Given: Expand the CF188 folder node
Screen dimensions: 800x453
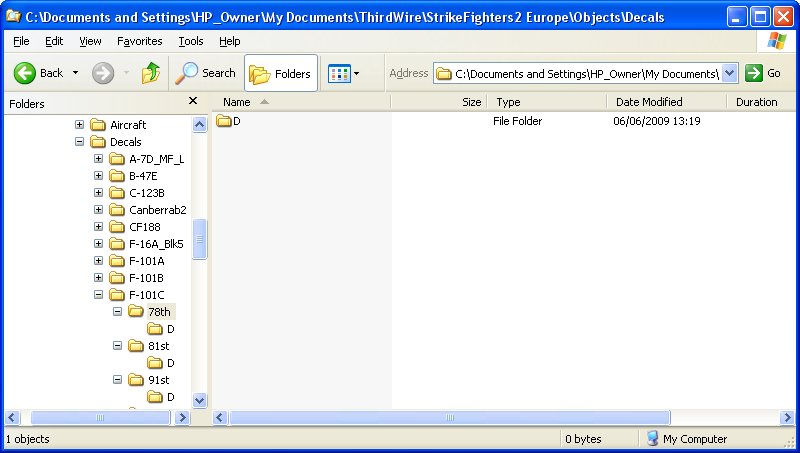Looking at the screenshot, I should pos(98,226).
